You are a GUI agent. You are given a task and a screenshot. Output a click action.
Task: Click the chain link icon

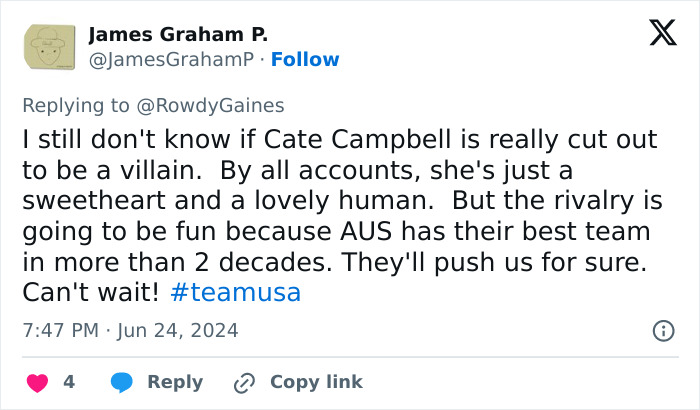pyautogui.click(x=244, y=382)
